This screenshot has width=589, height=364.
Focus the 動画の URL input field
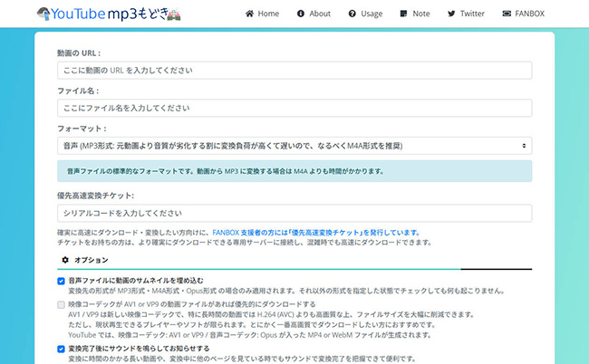point(294,71)
